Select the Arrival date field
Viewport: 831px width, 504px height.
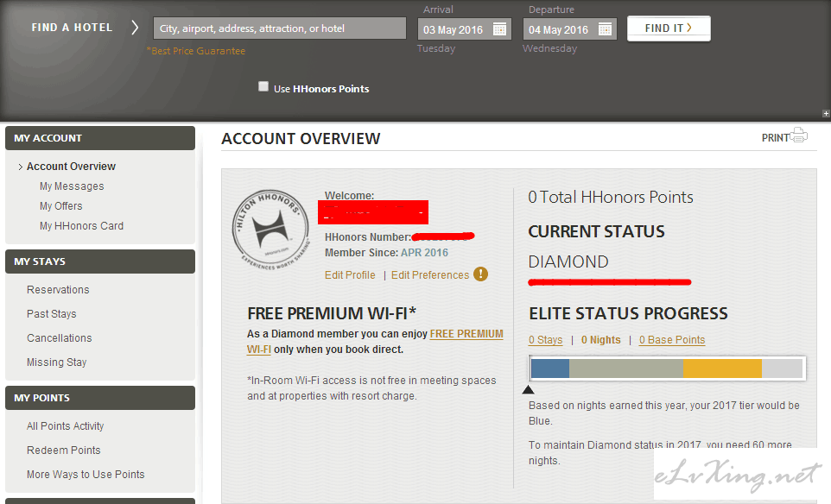pyautogui.click(x=464, y=29)
